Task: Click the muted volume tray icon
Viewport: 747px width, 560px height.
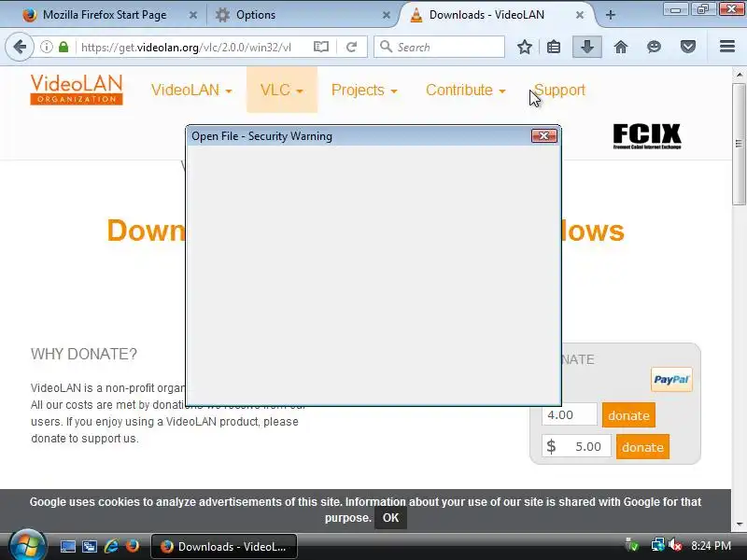Action: [x=675, y=545]
